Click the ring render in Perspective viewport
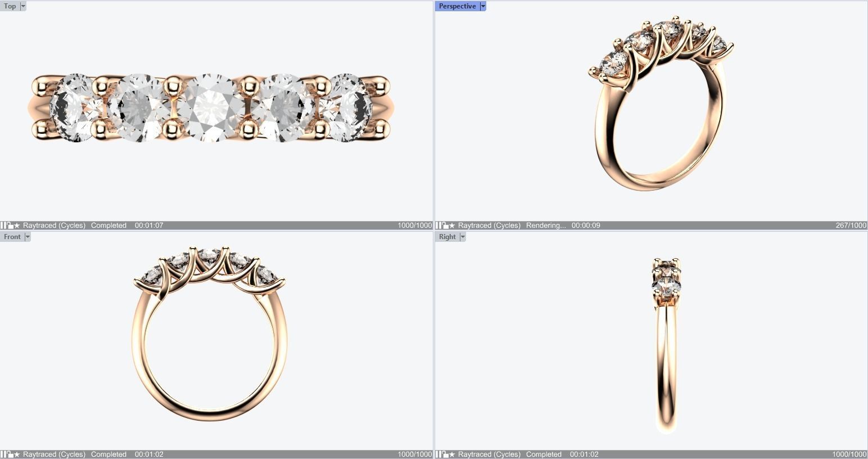The height and width of the screenshot is (459, 868). (661, 103)
